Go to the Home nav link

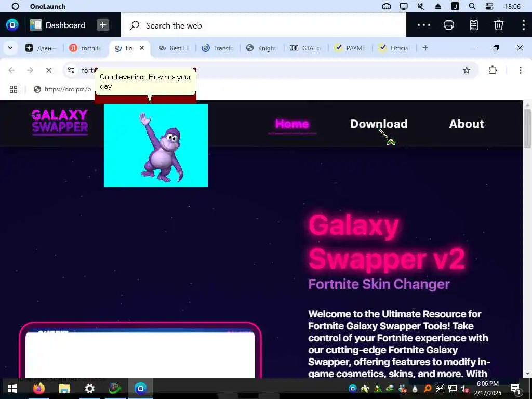[x=292, y=124]
